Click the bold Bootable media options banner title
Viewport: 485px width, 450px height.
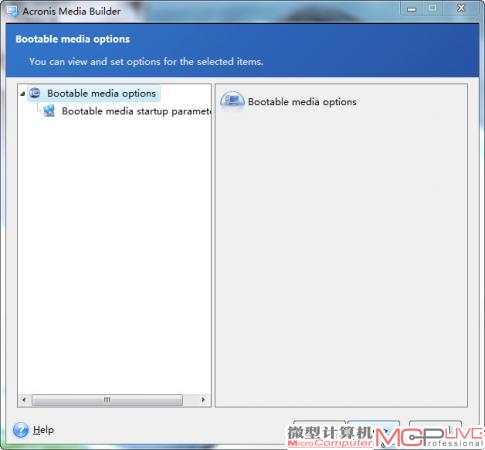[x=73, y=39]
